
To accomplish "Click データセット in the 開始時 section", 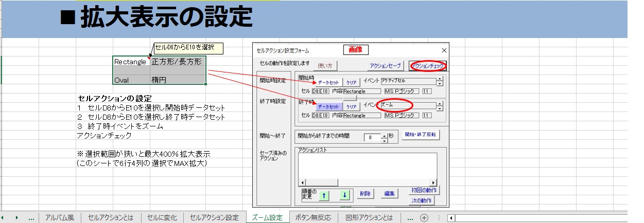I will tap(328, 82).
